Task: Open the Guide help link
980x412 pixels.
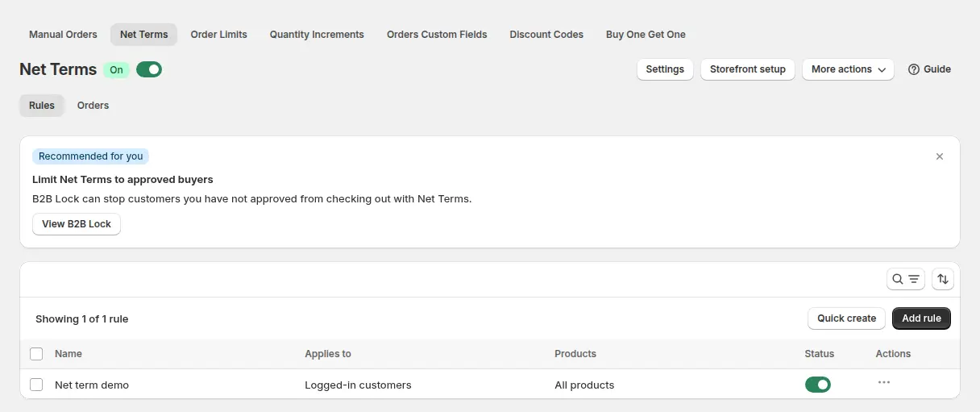Action: [x=929, y=69]
